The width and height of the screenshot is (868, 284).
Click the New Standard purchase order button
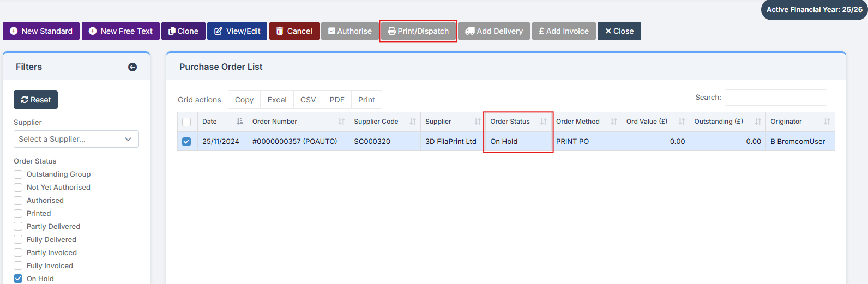41,31
